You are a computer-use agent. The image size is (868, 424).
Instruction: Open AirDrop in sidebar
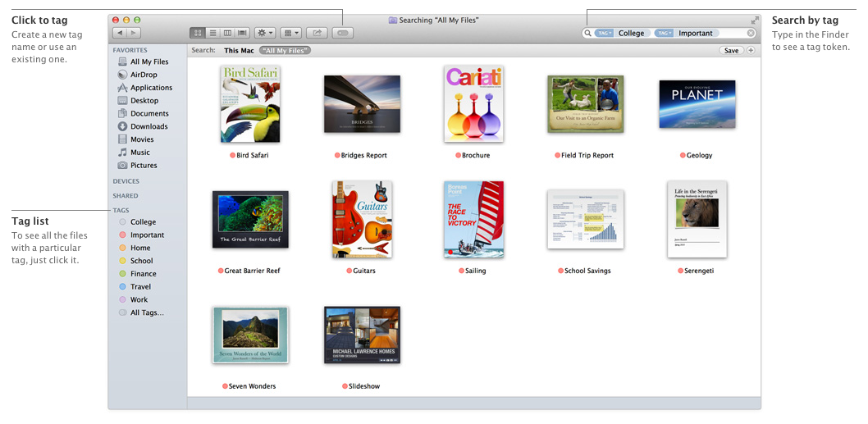click(x=143, y=75)
